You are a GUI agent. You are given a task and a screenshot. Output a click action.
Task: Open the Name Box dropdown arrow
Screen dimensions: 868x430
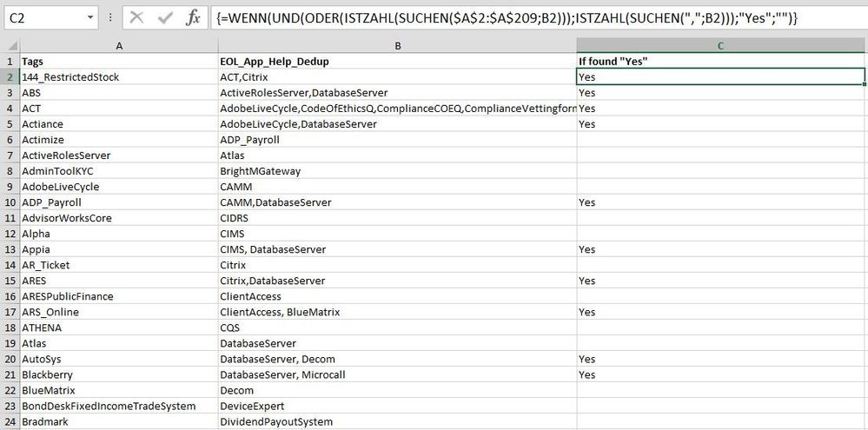click(90, 17)
